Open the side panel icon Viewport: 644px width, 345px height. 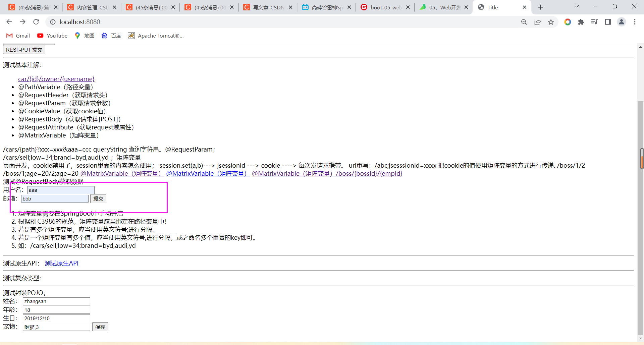point(608,22)
